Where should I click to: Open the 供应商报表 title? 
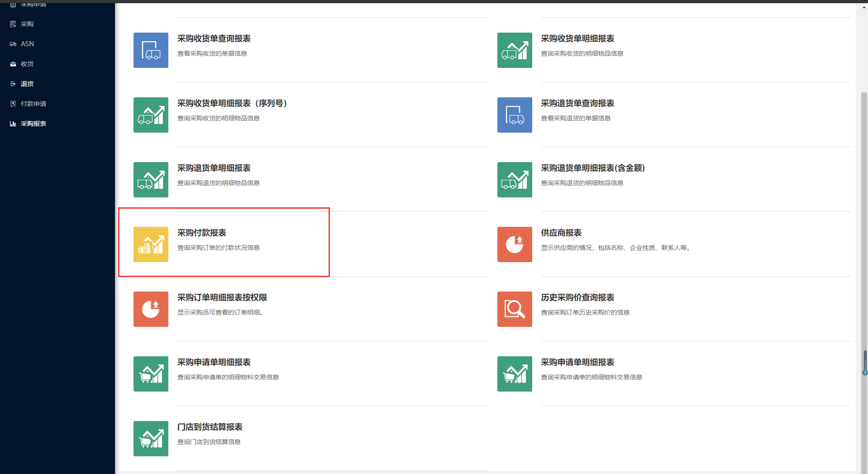pyautogui.click(x=561, y=233)
